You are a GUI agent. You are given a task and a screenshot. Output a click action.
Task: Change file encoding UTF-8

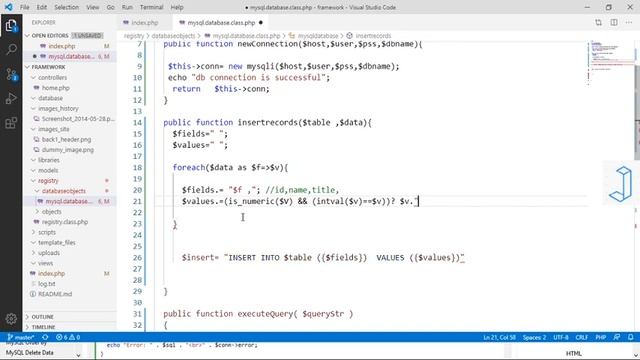(x=560, y=338)
